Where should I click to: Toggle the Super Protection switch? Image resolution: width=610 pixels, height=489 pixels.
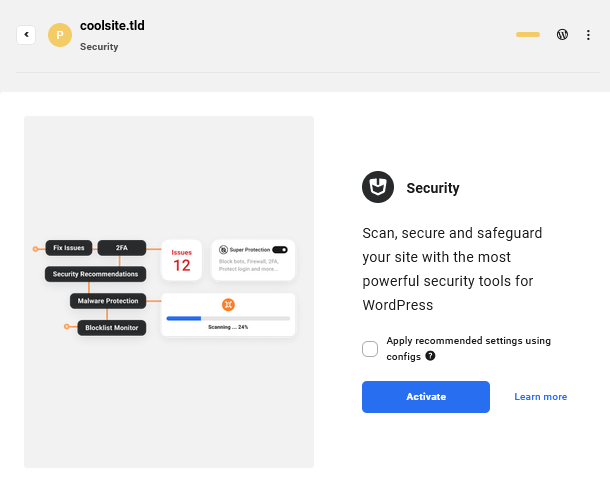point(280,249)
